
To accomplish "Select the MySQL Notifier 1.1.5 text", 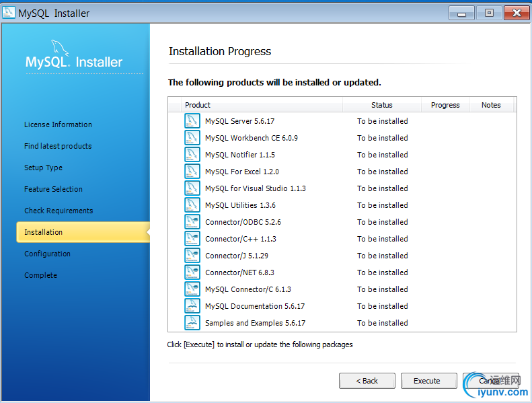I will pos(240,155).
